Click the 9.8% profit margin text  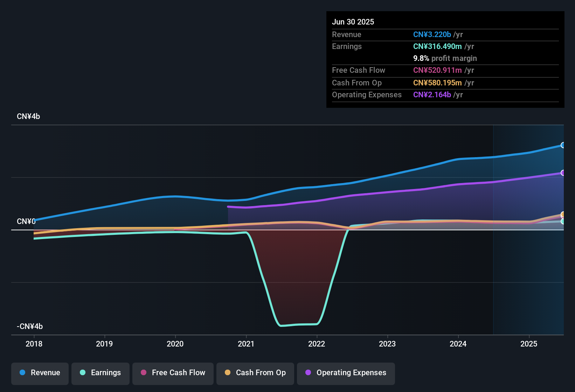pyautogui.click(x=445, y=58)
